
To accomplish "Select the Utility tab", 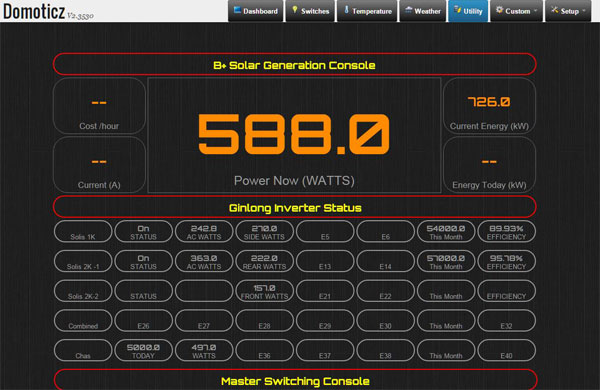I will (468, 11).
